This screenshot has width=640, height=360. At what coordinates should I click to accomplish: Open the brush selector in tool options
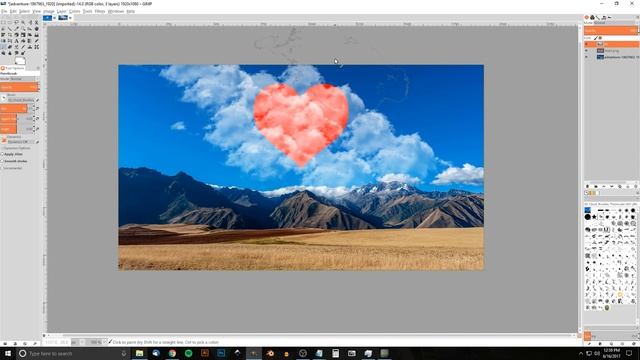coord(4,97)
